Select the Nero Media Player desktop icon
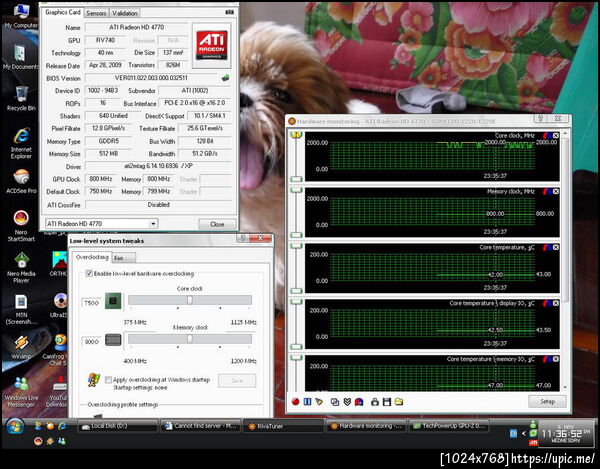Image resolution: width=600 pixels, height=469 pixels. coord(21,267)
